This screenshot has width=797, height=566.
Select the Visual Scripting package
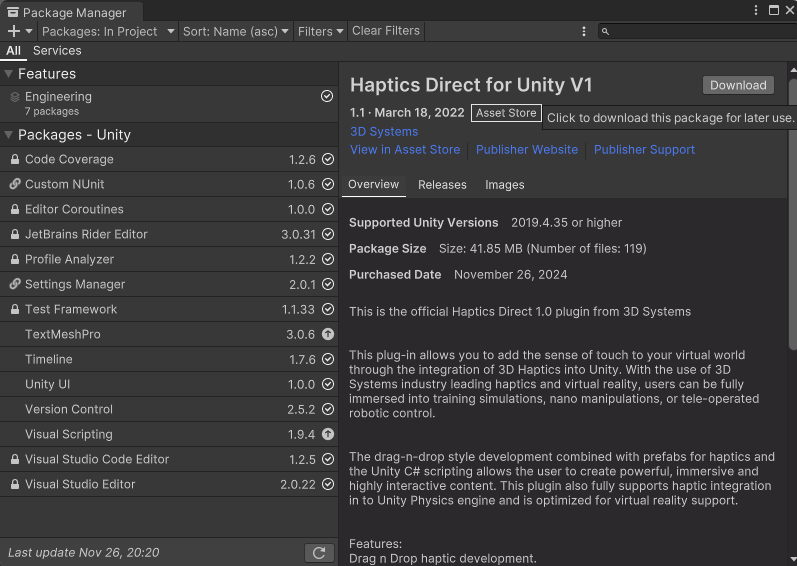[169, 434]
